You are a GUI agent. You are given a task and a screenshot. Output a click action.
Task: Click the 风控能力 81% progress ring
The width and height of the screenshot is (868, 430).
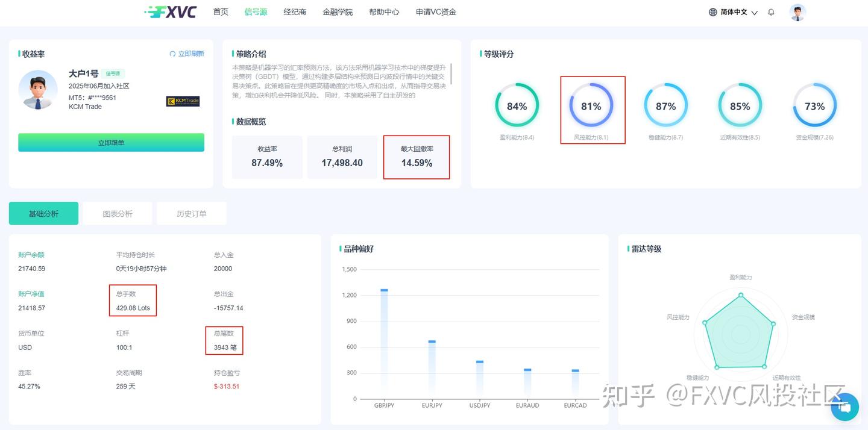(x=592, y=106)
